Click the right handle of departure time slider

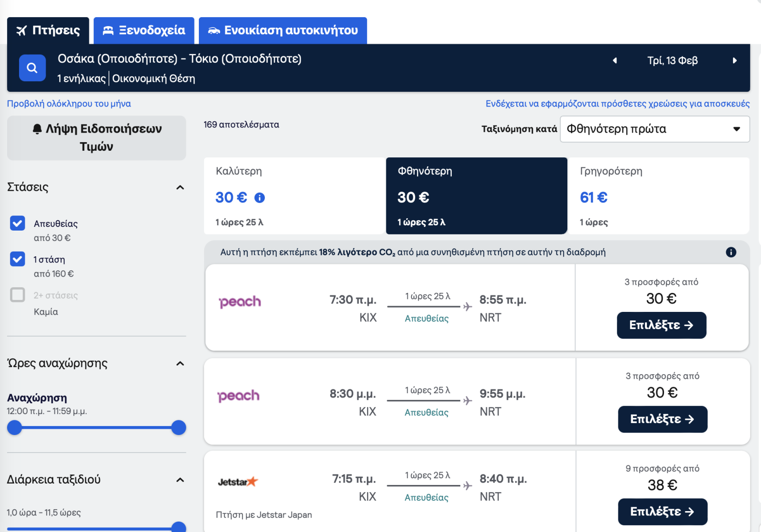click(x=178, y=428)
